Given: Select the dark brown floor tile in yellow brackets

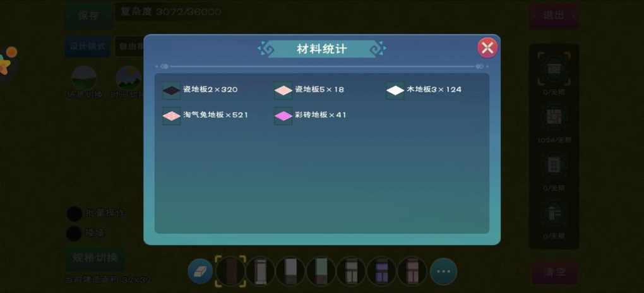Looking at the screenshot, I should coord(230,272).
